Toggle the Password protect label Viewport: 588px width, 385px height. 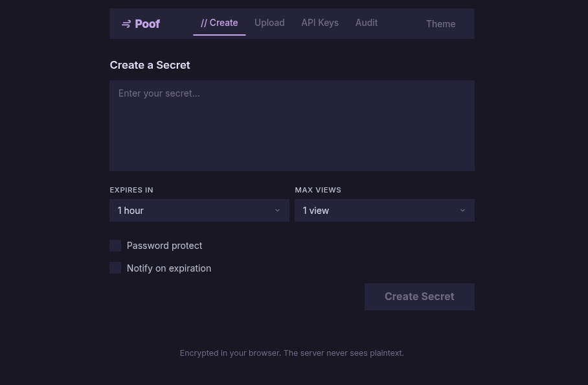tap(164, 246)
